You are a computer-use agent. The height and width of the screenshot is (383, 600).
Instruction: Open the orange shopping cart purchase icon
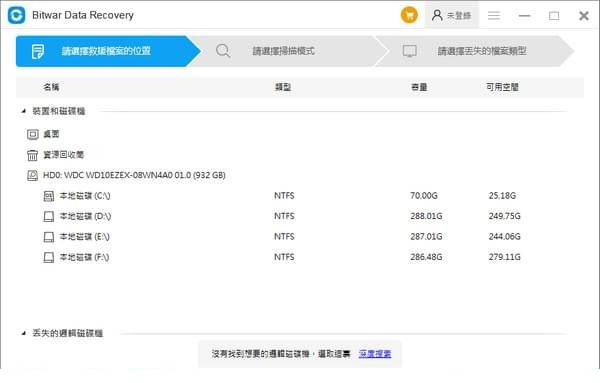[x=409, y=15]
